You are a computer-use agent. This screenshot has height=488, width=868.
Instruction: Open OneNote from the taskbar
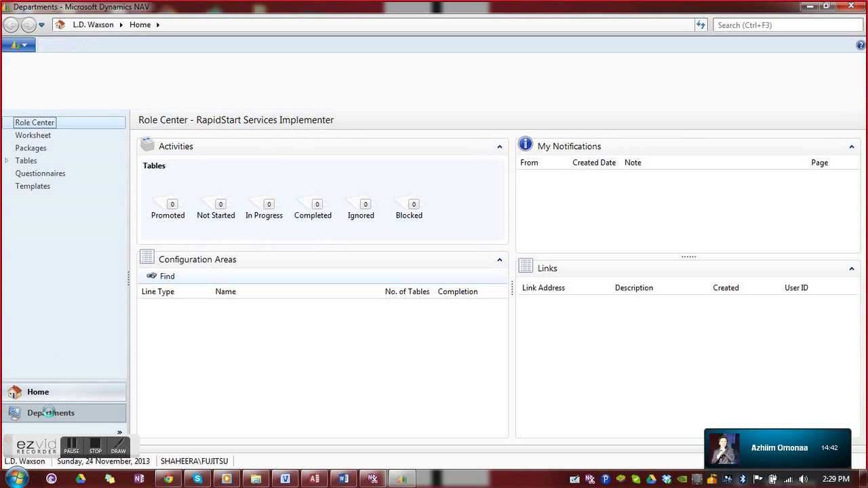tap(139, 479)
